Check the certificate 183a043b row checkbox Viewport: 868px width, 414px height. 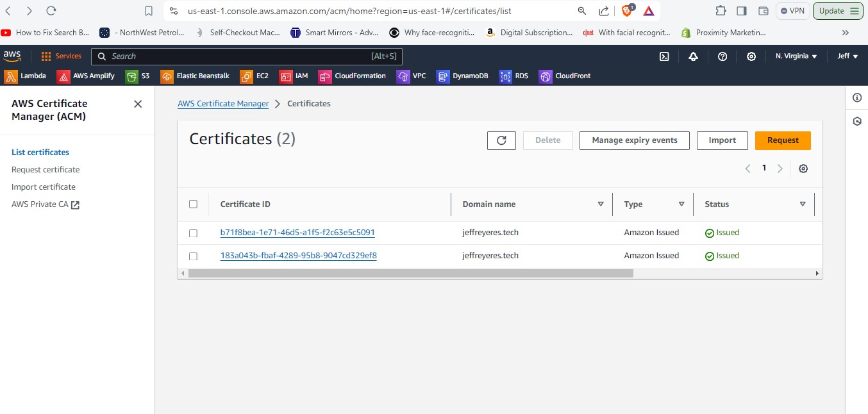[x=193, y=256]
